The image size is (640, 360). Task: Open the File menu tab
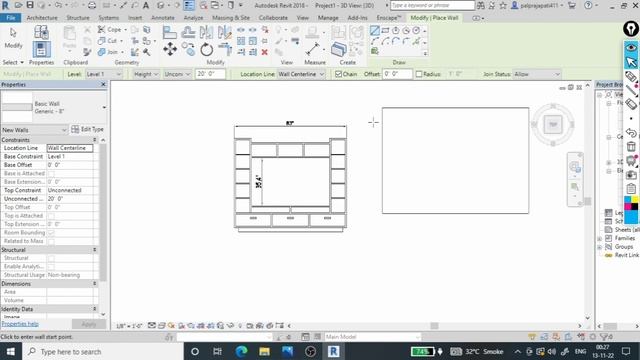[x=11, y=18]
